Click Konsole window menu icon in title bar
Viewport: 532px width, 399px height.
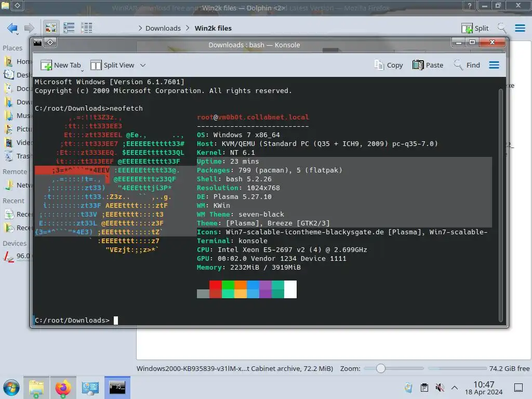point(37,43)
